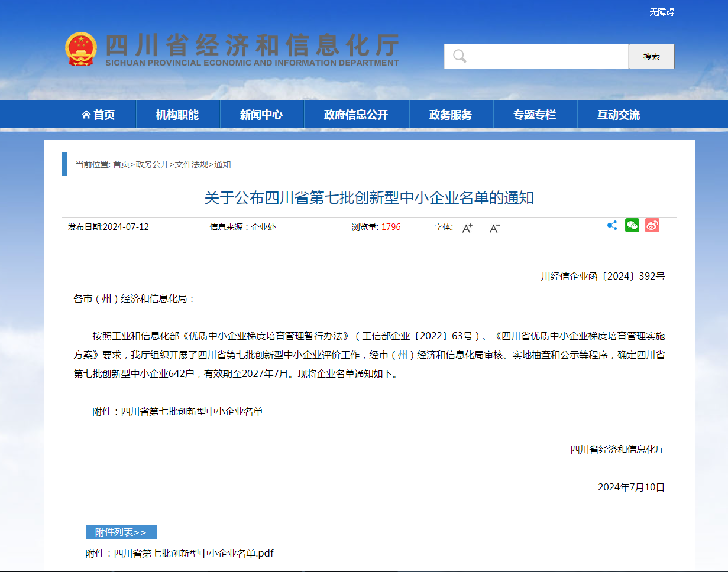
Task: Share the article via the Weibo icon
Action: tap(652, 225)
